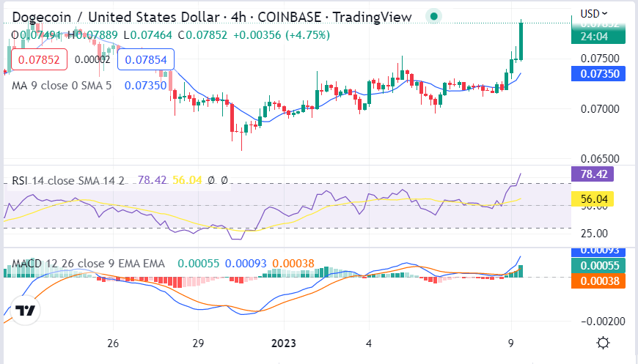Click the green MACD histogram label 0.00055
638x364 pixels.
(598, 266)
